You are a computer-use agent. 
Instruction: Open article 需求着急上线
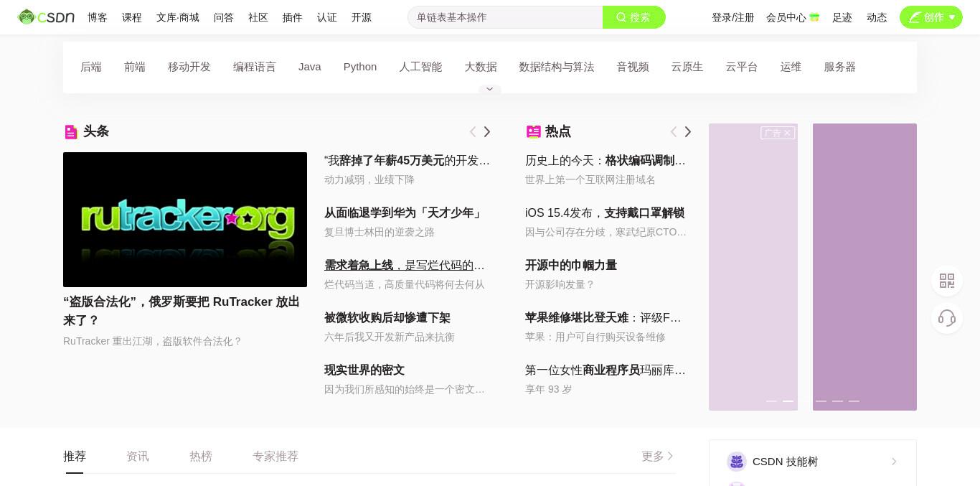point(405,266)
